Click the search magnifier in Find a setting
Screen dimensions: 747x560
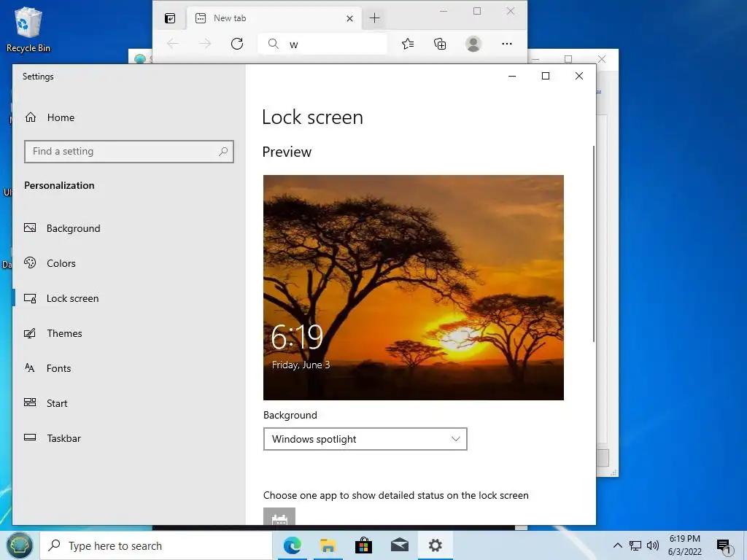223,152
